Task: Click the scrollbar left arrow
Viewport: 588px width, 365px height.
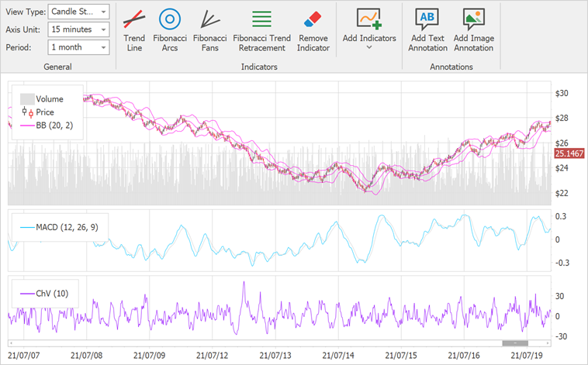Action: tap(11, 343)
